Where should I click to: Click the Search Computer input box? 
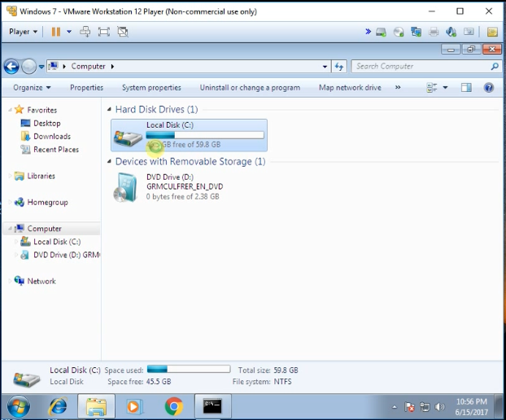(421, 66)
